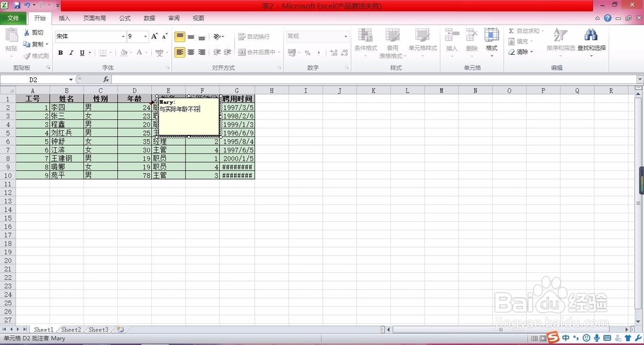Click the Name Box showing D2
644x345 pixels.
click(x=33, y=80)
